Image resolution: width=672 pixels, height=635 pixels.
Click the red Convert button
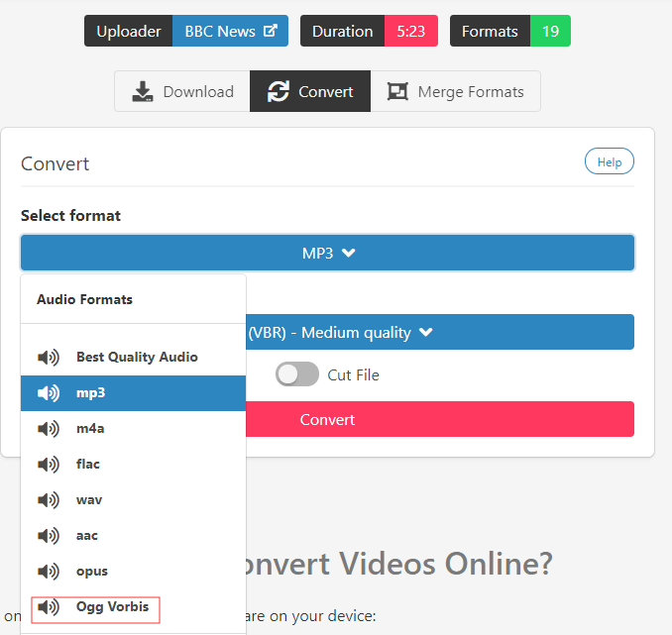point(440,419)
